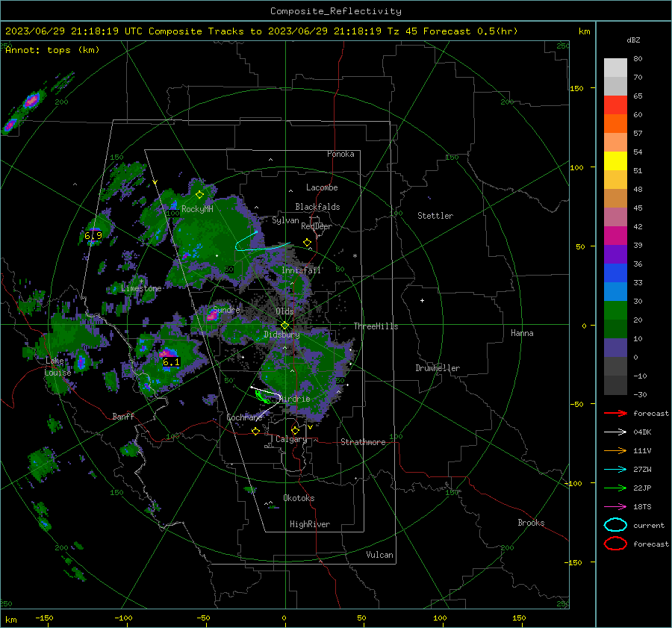
Task: Click the RockyMH label
Action: point(197,209)
